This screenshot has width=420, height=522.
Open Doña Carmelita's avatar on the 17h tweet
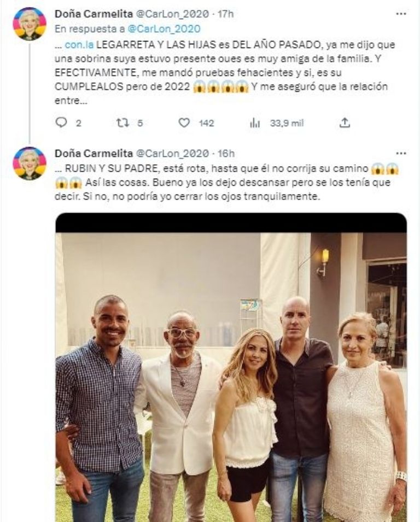pos(29,24)
